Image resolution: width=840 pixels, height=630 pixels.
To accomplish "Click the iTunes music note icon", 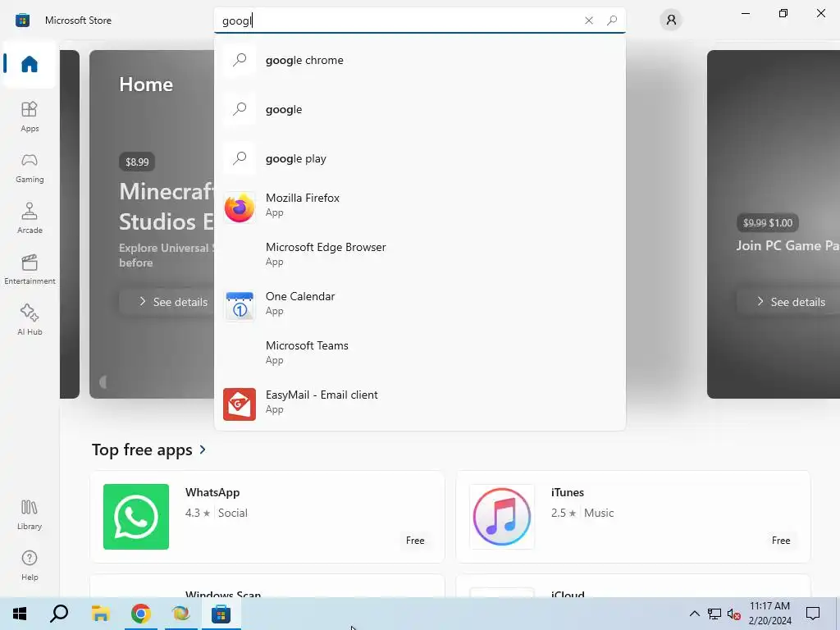I will pos(502,517).
